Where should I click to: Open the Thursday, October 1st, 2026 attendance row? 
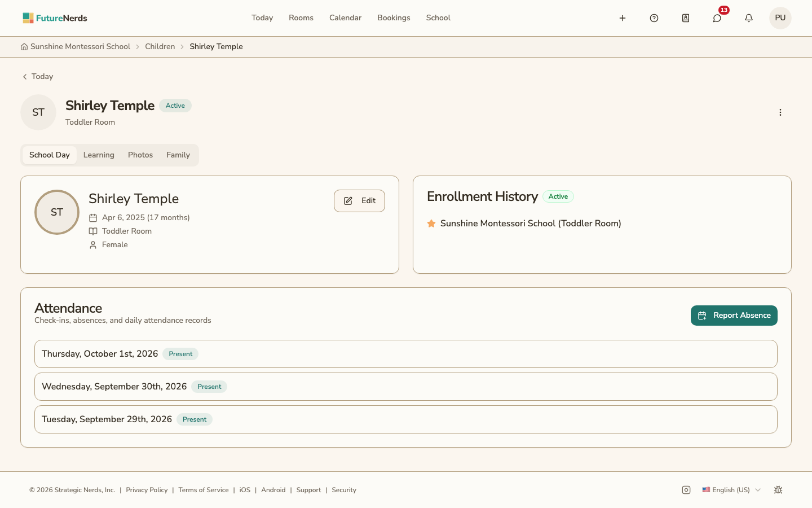(x=406, y=354)
